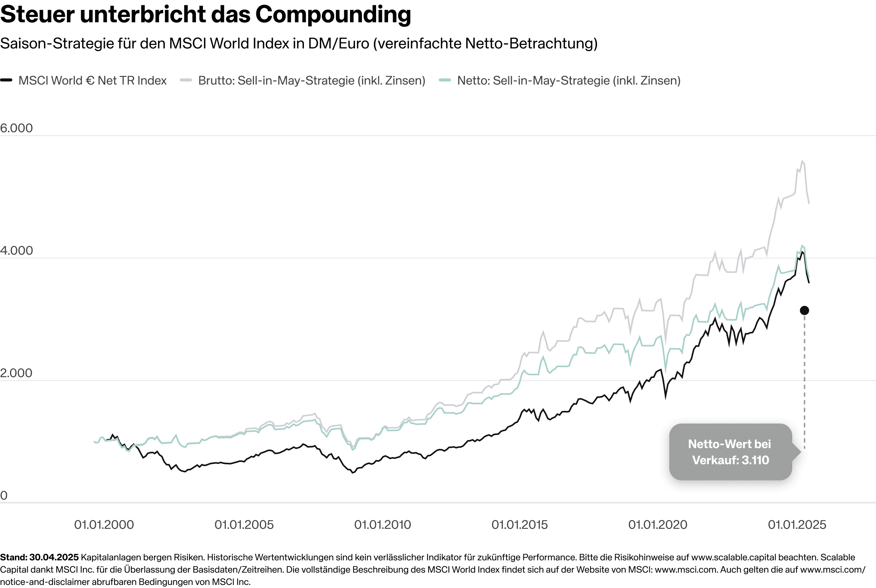
Task: Click the 01.01.2015 x-axis date label
Action: (x=519, y=525)
